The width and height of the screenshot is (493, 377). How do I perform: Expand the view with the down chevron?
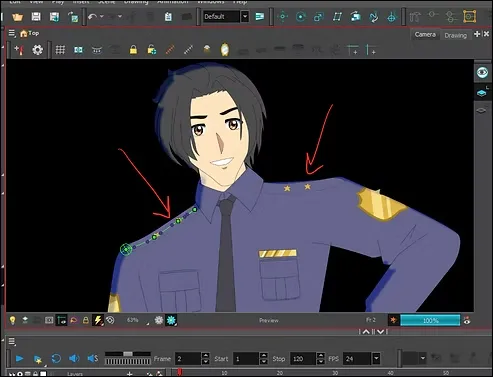pyautogui.click(x=380, y=332)
